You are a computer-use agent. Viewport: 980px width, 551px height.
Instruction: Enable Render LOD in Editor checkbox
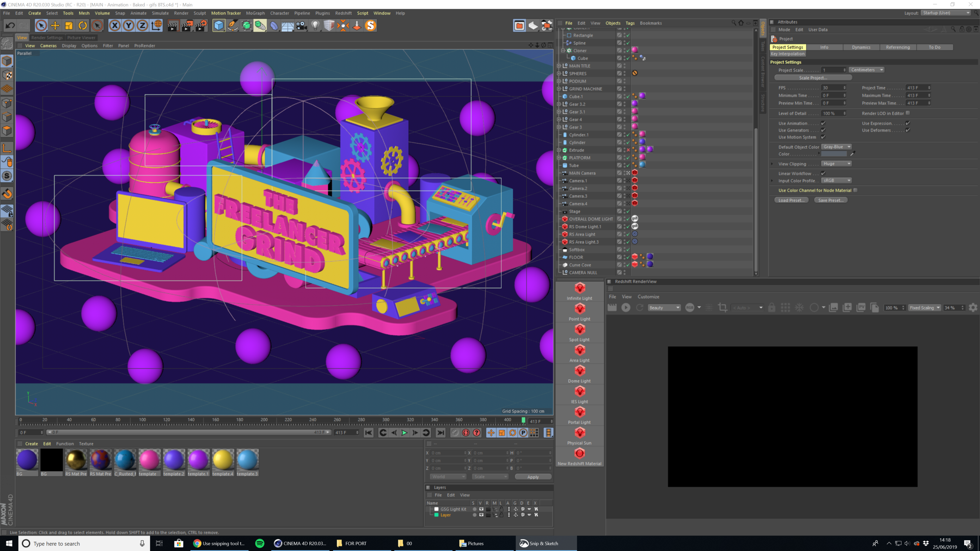pos(908,113)
